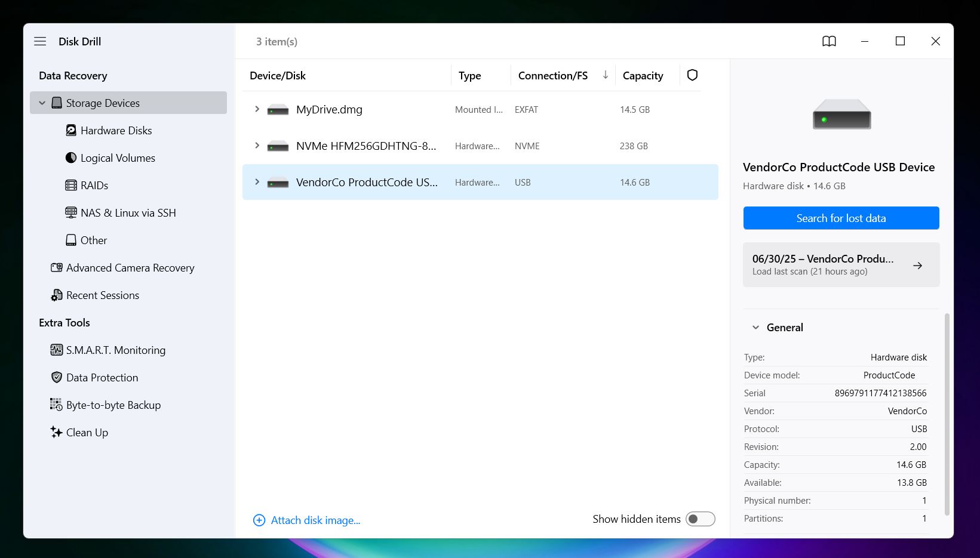
Task: Select Logical Volumes in the sidebar
Action: (x=118, y=158)
